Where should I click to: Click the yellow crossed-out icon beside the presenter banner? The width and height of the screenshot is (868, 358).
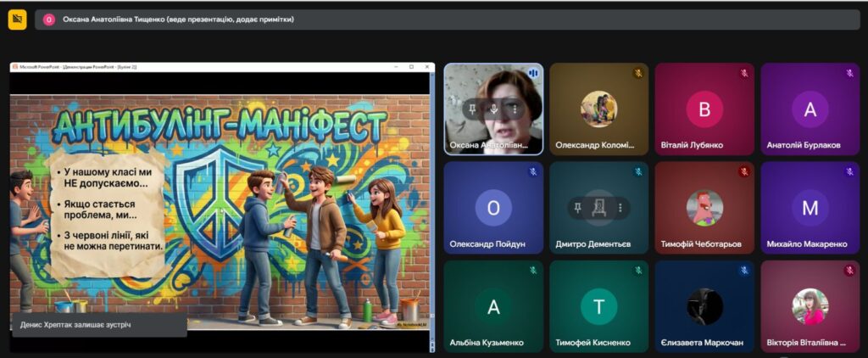pyautogui.click(x=17, y=20)
